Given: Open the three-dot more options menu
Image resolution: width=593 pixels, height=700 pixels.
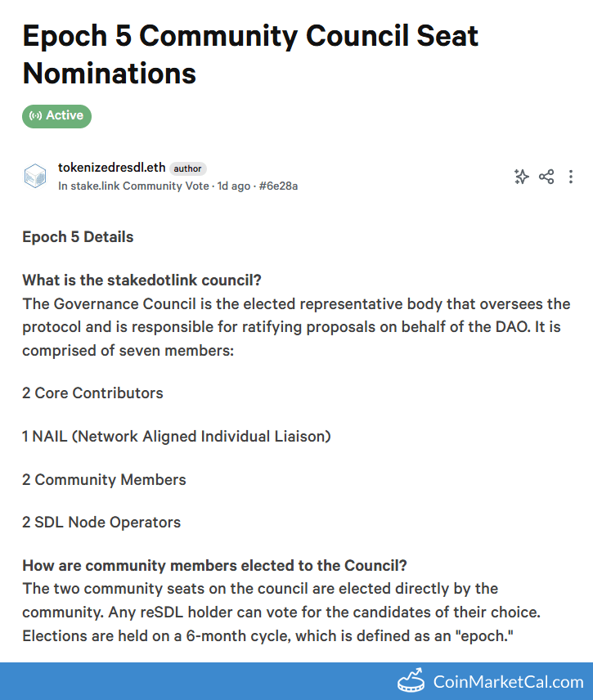Looking at the screenshot, I should [x=571, y=177].
